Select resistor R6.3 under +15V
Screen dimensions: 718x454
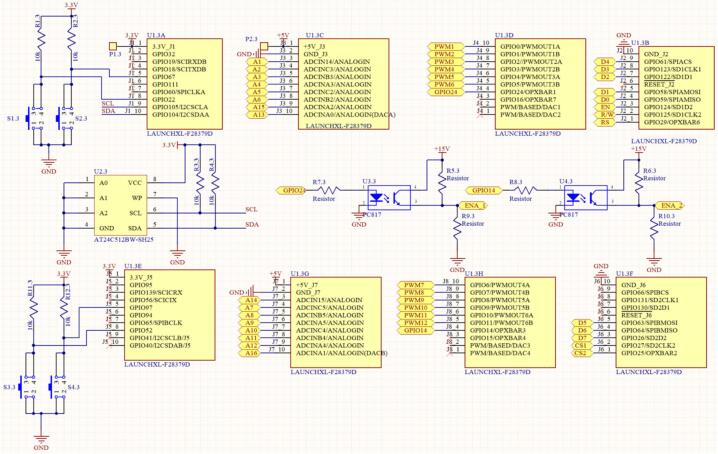click(x=639, y=181)
